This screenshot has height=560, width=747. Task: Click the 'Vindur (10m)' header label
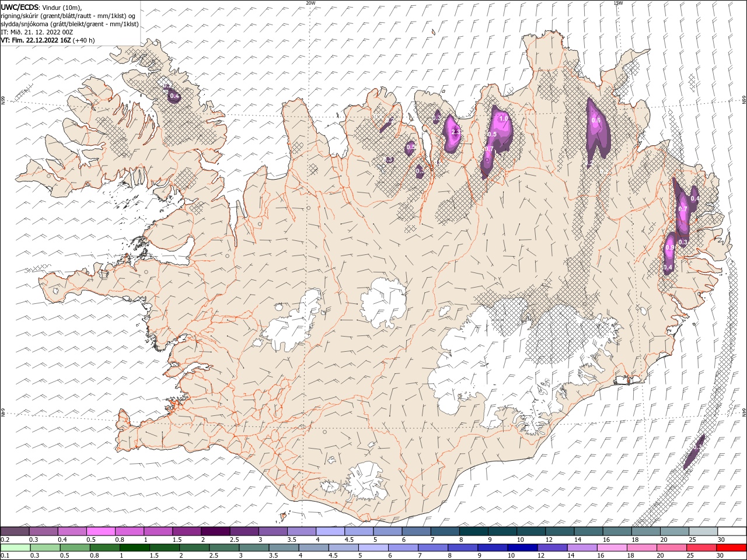[62, 7]
